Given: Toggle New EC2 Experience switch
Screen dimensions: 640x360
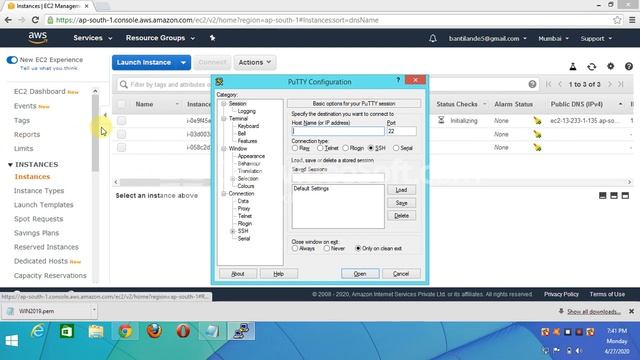Looking at the screenshot, I should pos(12,60).
